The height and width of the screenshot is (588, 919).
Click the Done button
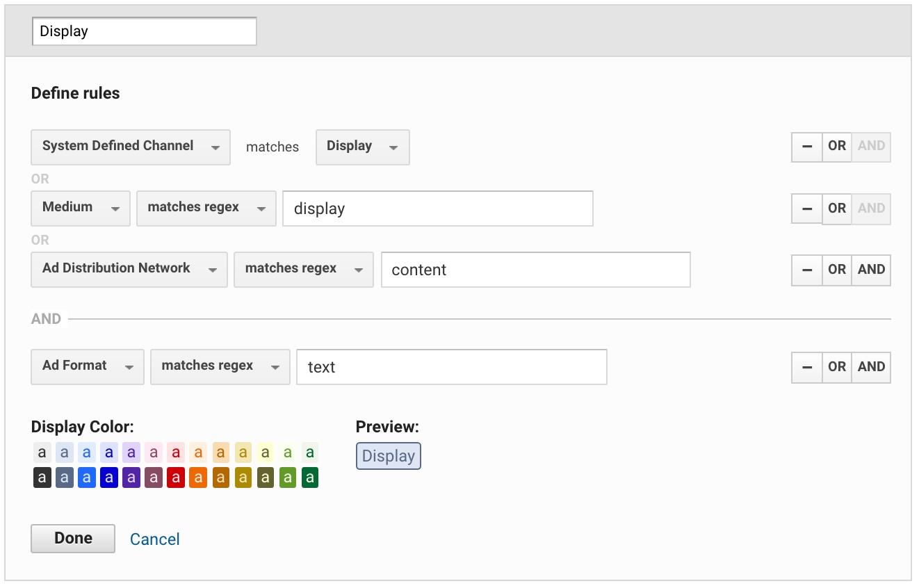pos(73,539)
